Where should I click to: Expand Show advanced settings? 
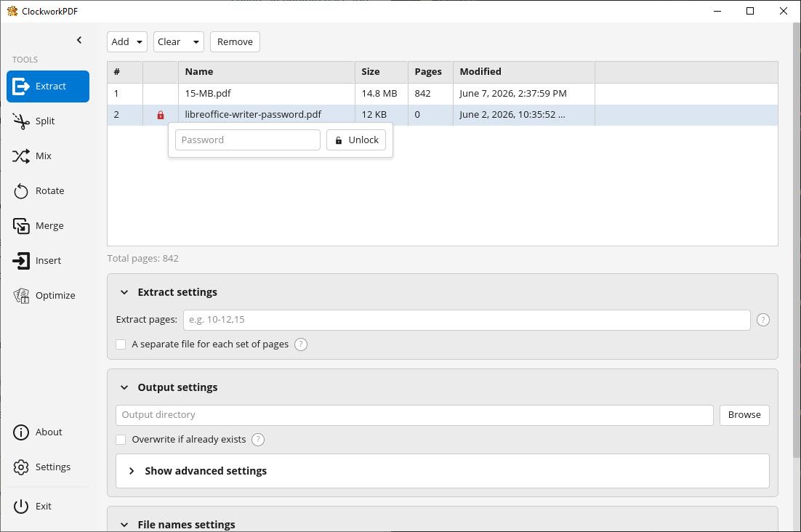click(443, 471)
